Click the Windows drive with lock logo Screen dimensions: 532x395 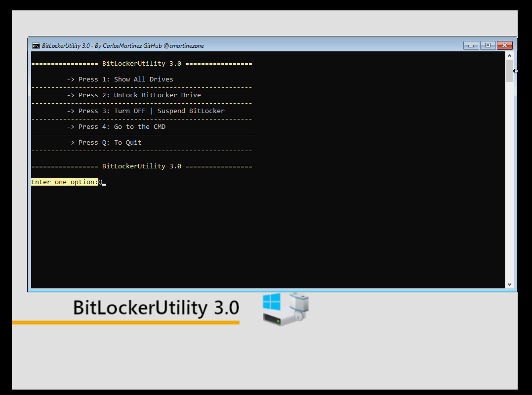coord(286,309)
